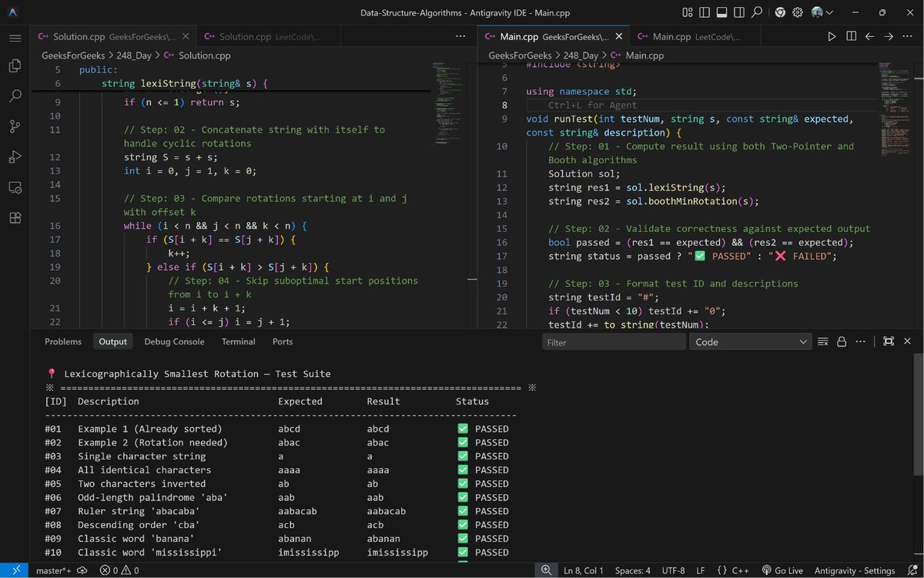924x578 pixels.
Task: Clear the Output panel contents
Action: point(822,341)
